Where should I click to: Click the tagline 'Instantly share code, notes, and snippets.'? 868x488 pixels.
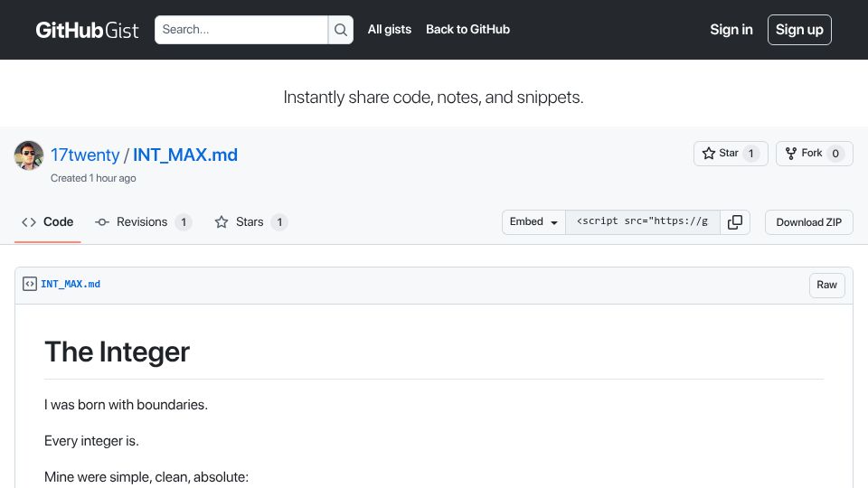click(x=433, y=98)
